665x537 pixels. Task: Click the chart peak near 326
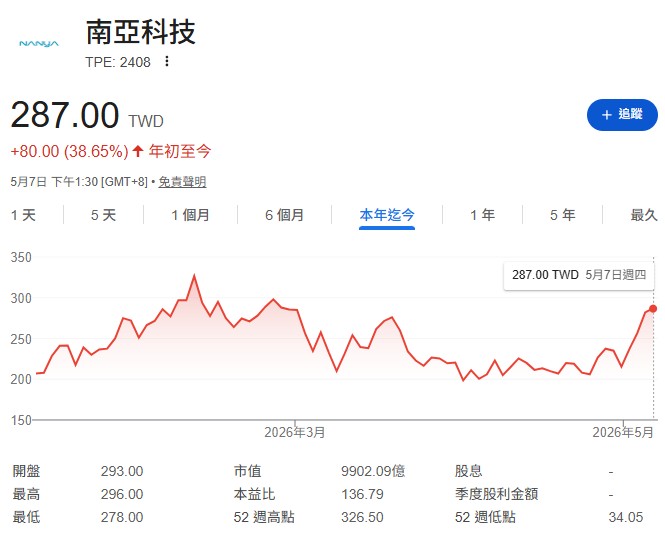pos(195,276)
